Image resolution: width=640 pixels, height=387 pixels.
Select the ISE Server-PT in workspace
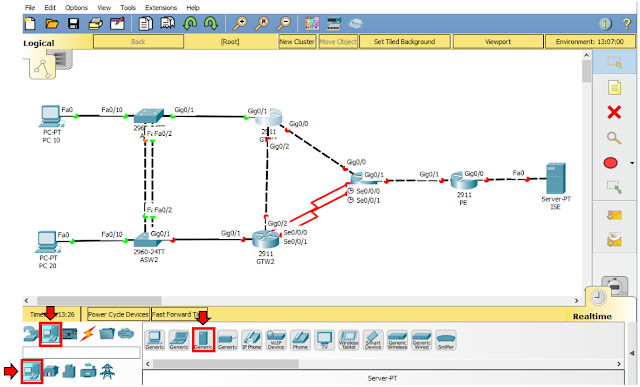[x=556, y=178]
